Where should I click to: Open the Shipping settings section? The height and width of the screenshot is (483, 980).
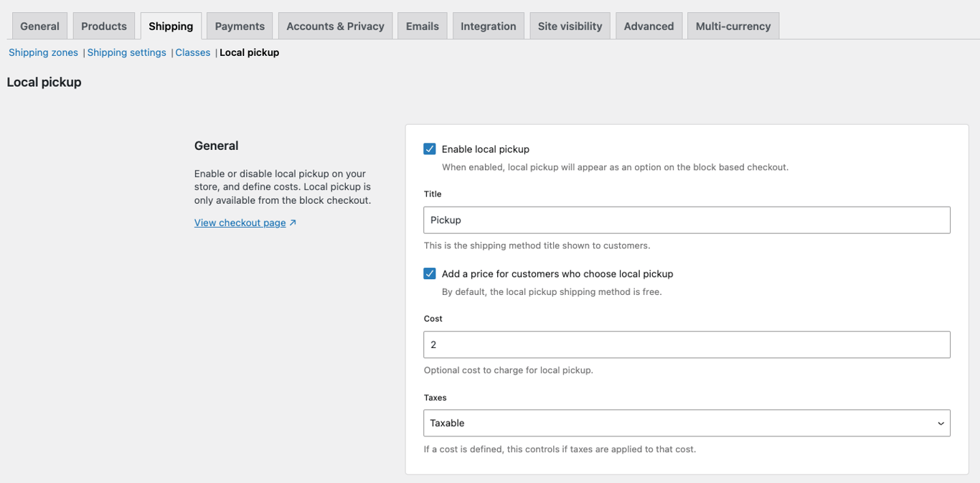click(x=126, y=52)
